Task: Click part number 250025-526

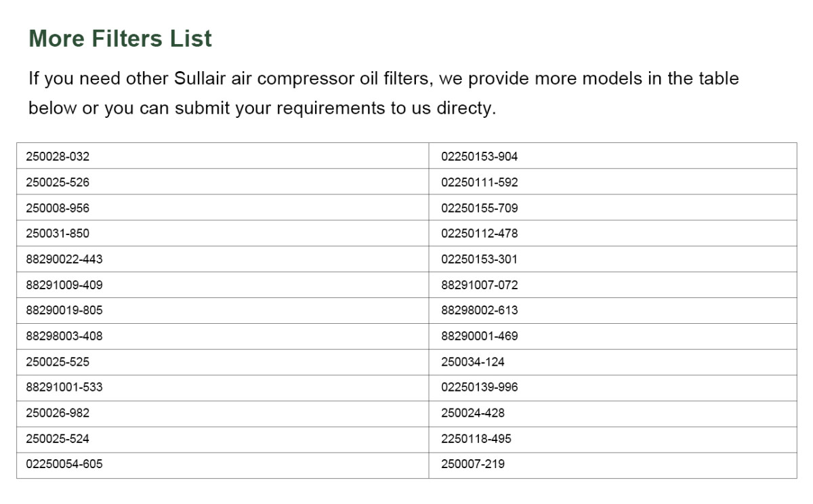Action: click(x=58, y=182)
